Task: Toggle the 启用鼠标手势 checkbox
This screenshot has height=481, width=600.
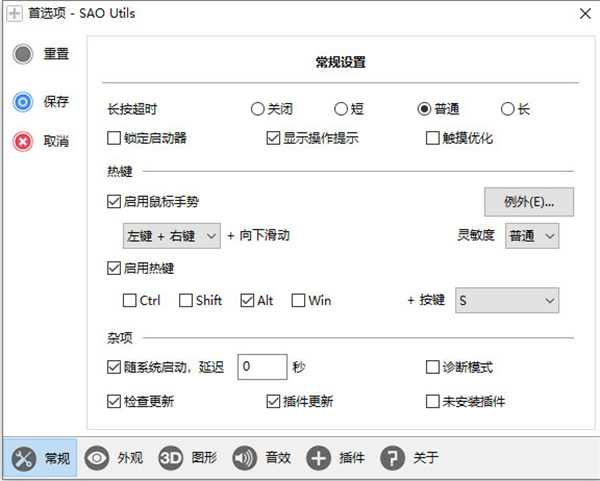Action: (114, 201)
